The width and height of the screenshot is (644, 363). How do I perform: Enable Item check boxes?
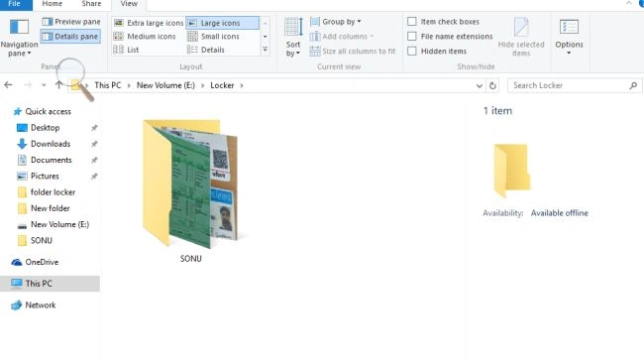[x=412, y=22]
